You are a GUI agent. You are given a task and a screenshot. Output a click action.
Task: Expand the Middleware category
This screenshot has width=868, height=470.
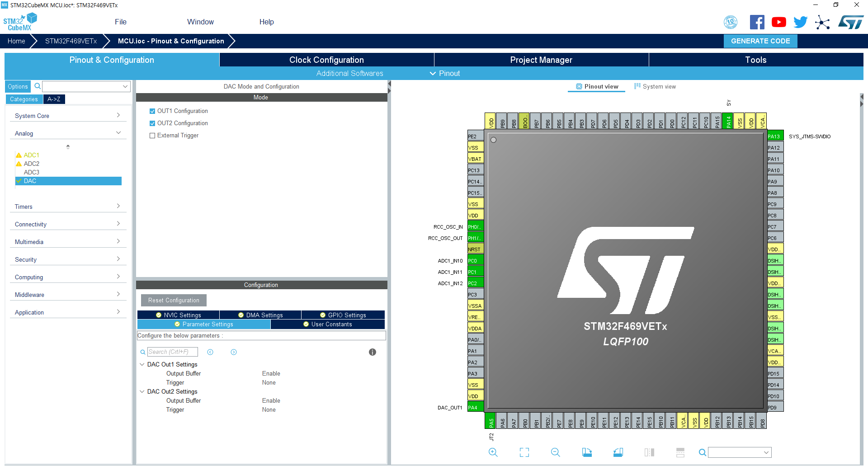[68, 295]
